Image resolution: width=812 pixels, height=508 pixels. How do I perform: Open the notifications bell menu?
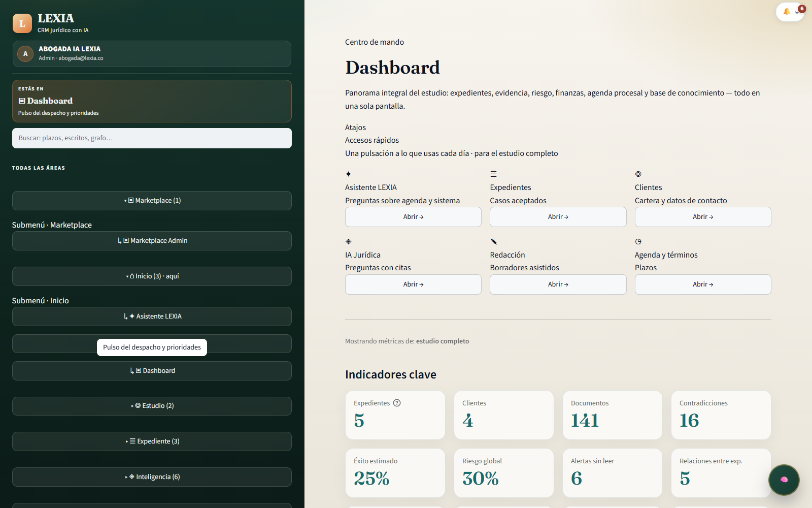[x=790, y=11]
